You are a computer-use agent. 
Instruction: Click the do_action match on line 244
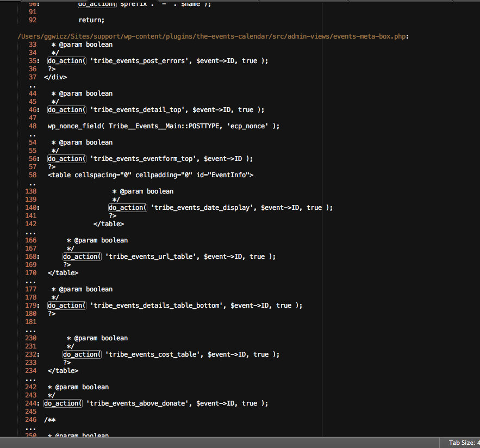[x=63, y=403]
